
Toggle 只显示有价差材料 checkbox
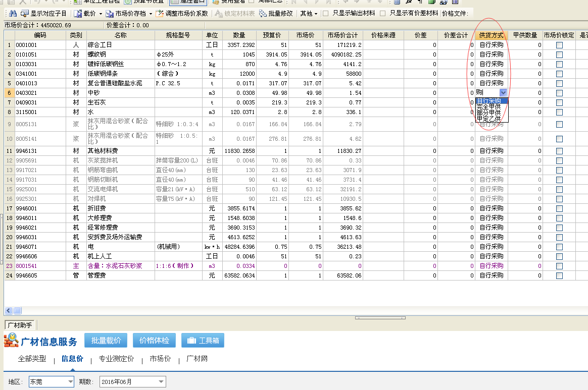[382, 14]
